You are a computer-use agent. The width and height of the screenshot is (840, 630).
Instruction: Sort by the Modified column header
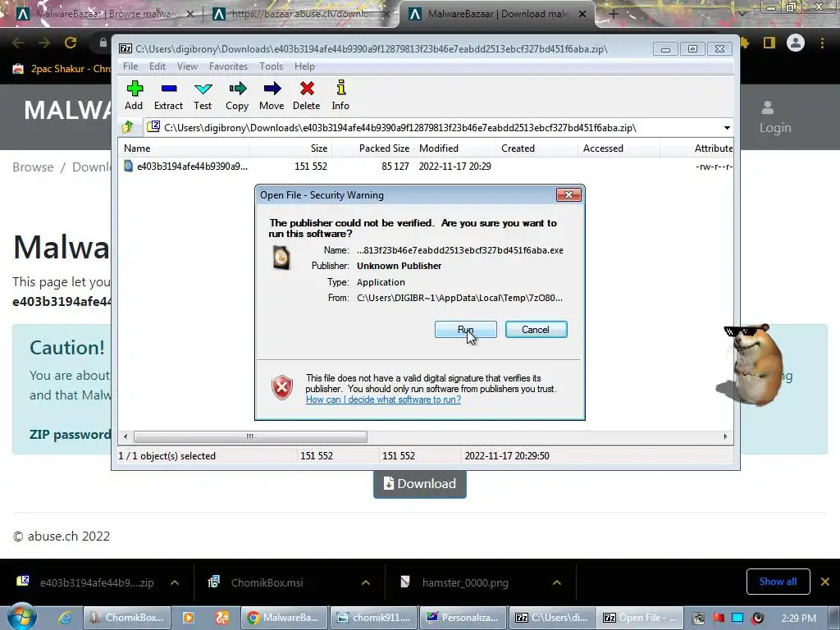tap(455, 148)
